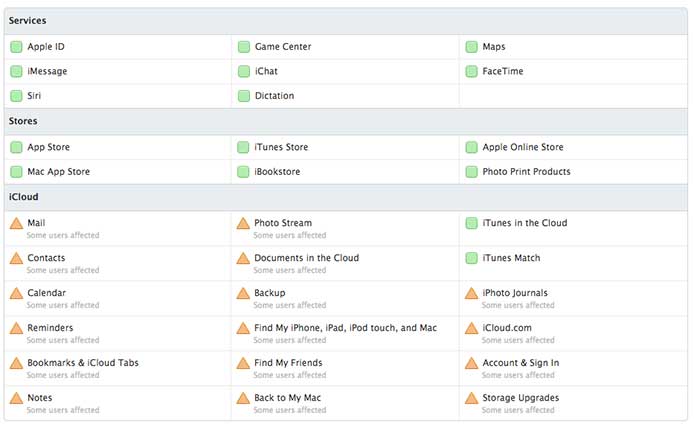Image resolution: width=694 pixels, height=427 pixels.
Task: Select the FaceTime service label
Action: coord(503,71)
